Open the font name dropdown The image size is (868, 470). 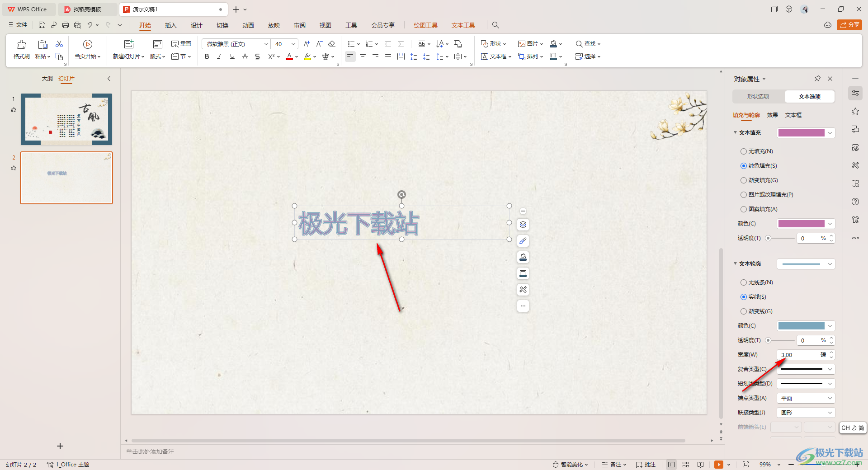pos(266,44)
